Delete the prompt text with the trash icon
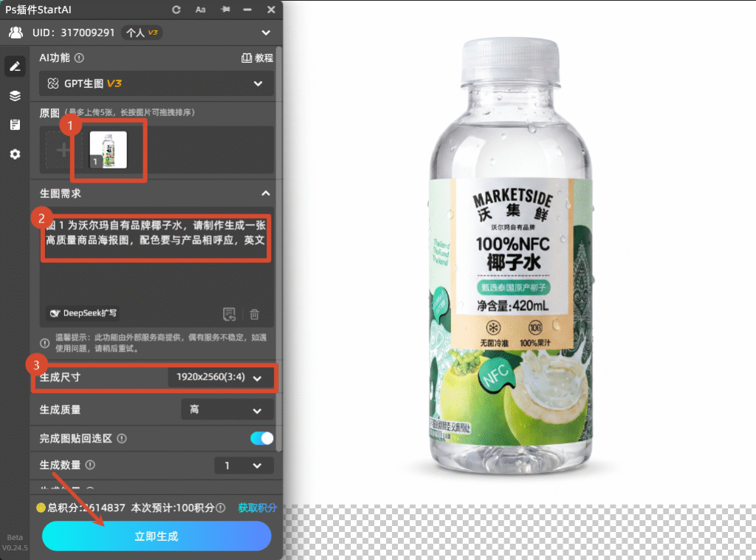The width and height of the screenshot is (756, 560). (x=254, y=315)
